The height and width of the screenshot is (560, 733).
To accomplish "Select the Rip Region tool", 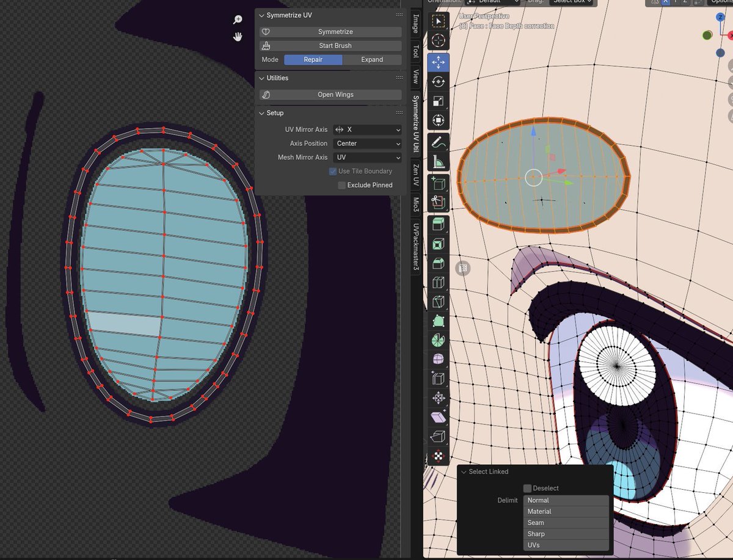I will 438,437.
